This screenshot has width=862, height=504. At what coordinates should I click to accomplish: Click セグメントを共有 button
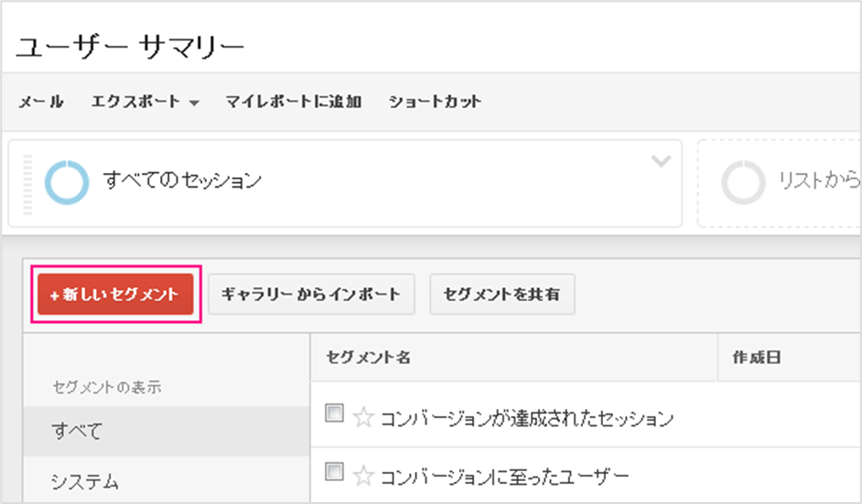pos(501,294)
